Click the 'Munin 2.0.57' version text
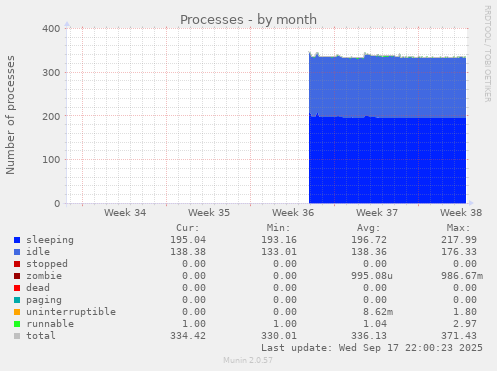The height and width of the screenshot is (371, 497). pyautogui.click(x=248, y=360)
